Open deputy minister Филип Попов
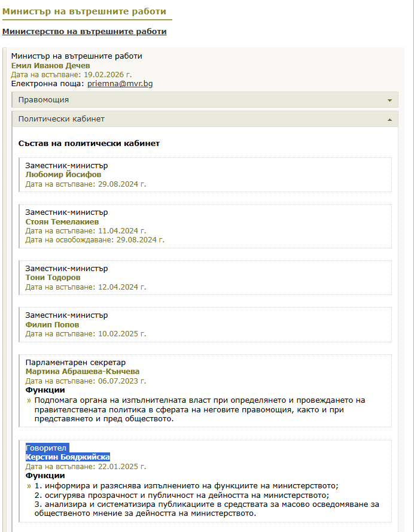The width and height of the screenshot is (414, 532). point(52,325)
